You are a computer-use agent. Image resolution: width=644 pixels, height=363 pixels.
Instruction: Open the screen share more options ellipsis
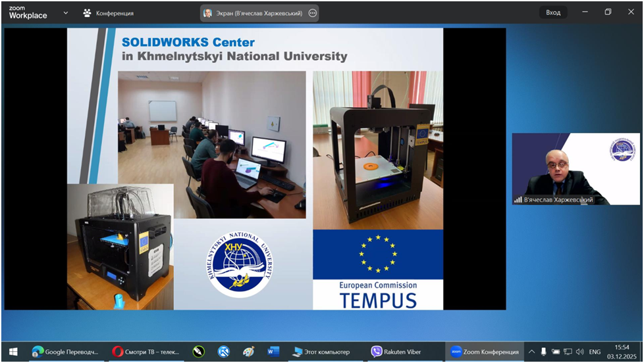(312, 13)
